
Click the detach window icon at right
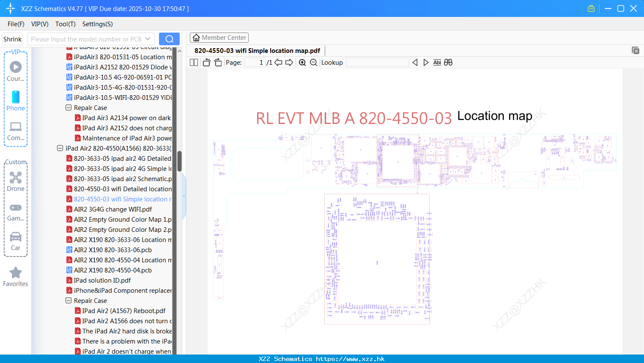[x=636, y=50]
